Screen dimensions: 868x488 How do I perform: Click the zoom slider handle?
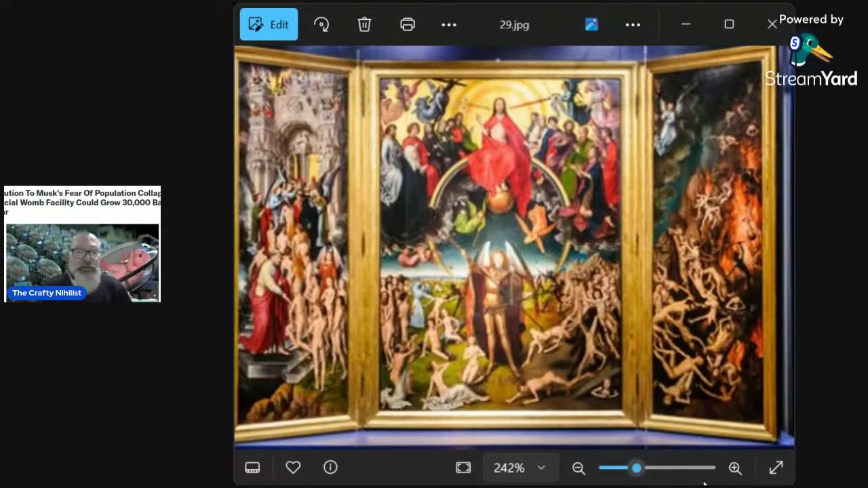click(636, 468)
